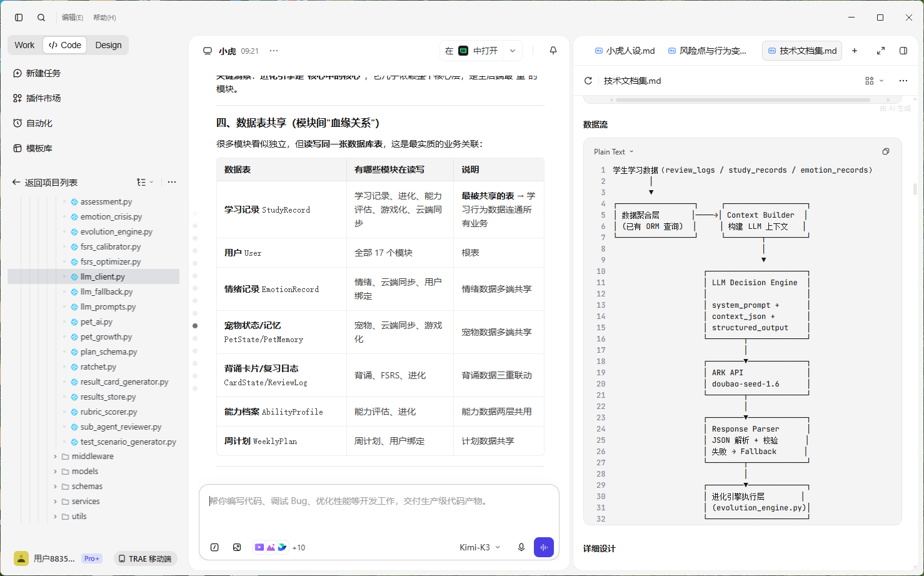Select the 技术文档集.md tab
Screen dimensions: 924x576
click(802, 51)
